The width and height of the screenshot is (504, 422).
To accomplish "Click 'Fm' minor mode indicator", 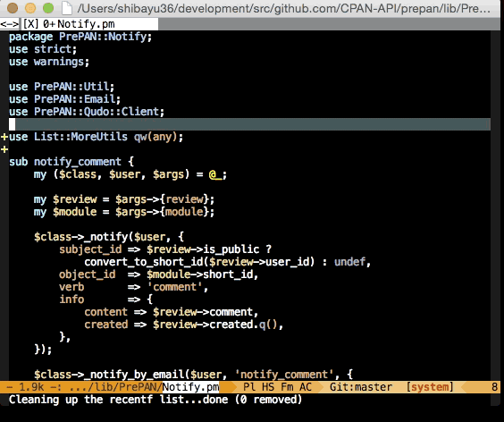I will click(287, 387).
